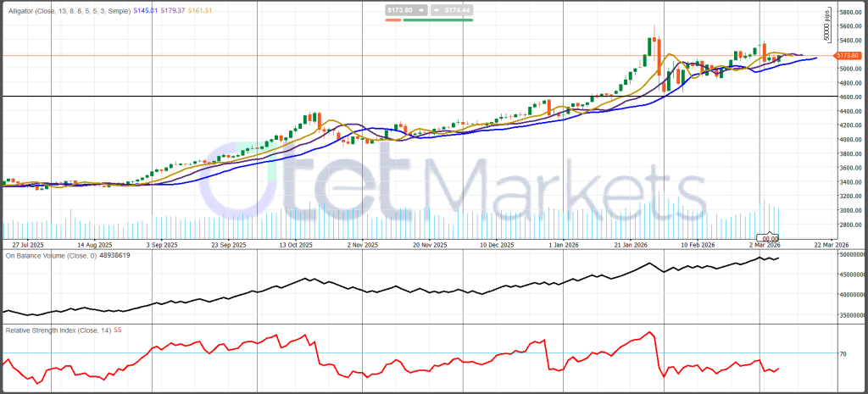
Task: Click the gold Alligator value 5161.31
Action: (202, 9)
